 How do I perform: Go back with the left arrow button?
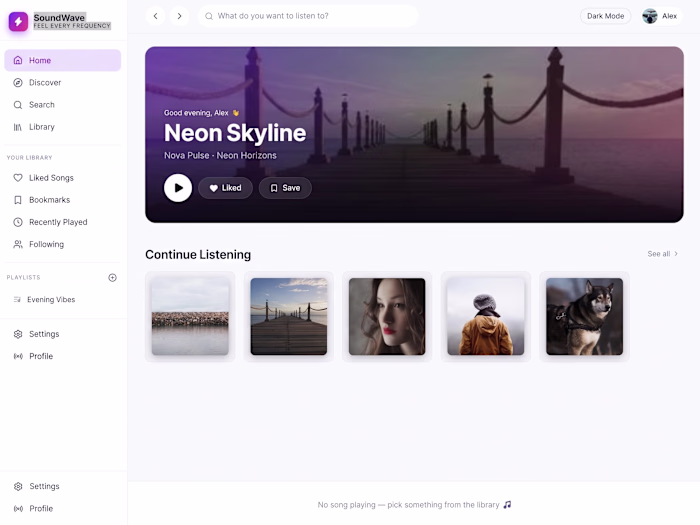155,16
